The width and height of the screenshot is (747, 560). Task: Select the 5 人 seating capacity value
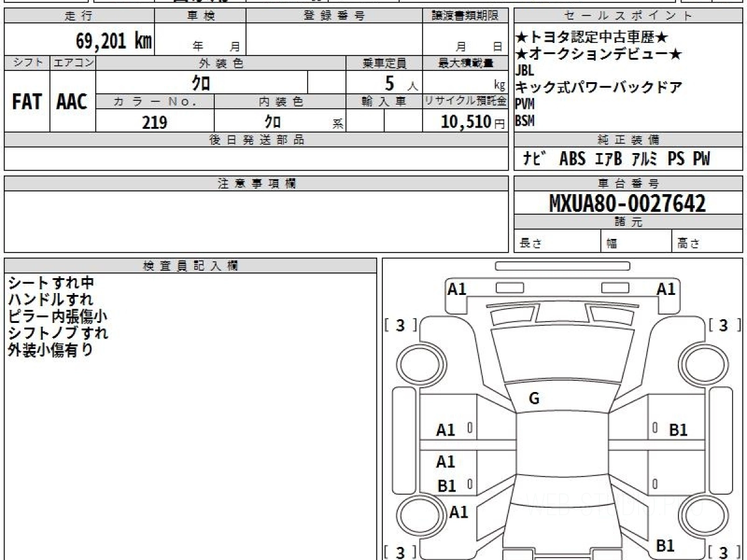click(x=402, y=83)
